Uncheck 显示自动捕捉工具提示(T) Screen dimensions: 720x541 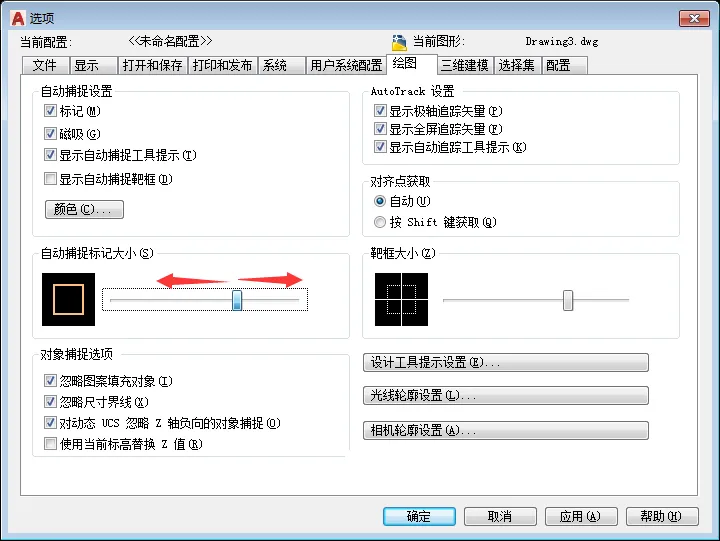pyautogui.click(x=50, y=155)
